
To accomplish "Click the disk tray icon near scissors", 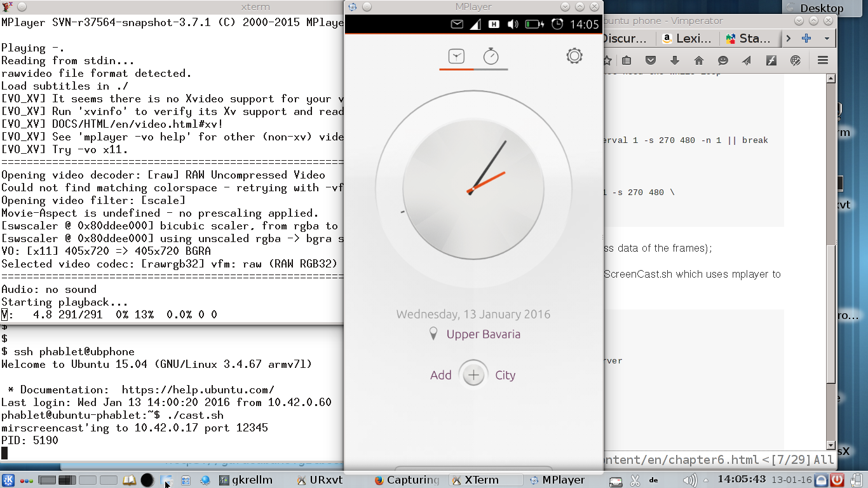I will click(x=615, y=481).
